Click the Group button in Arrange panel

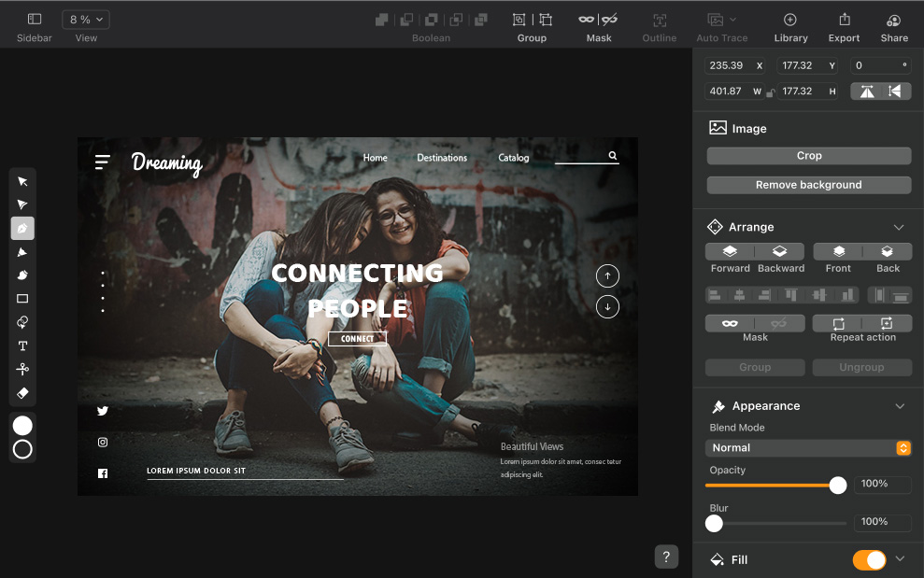(x=755, y=367)
